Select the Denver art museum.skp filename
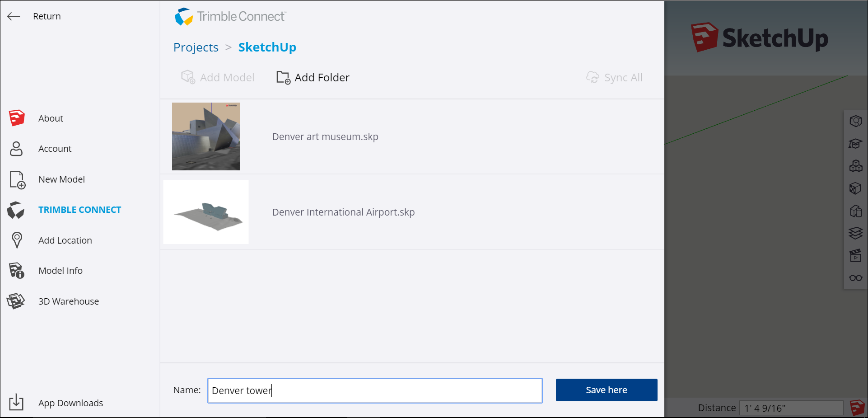This screenshot has width=868, height=418. coord(325,136)
